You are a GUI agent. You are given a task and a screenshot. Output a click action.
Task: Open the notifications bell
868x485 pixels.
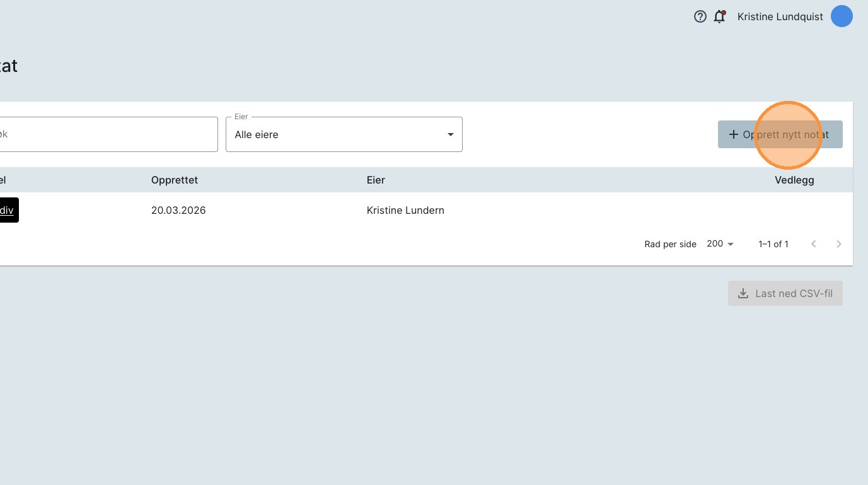(x=719, y=17)
